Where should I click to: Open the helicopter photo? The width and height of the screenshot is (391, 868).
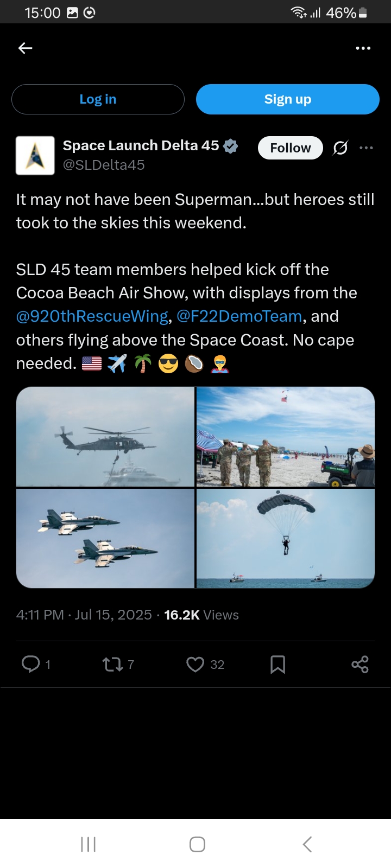pyautogui.click(x=105, y=437)
